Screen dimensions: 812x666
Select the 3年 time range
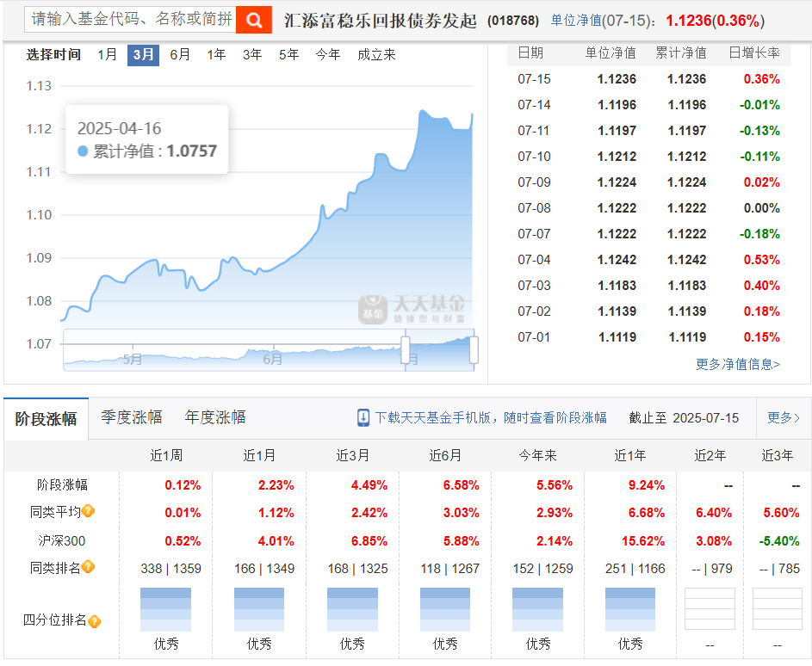click(252, 54)
